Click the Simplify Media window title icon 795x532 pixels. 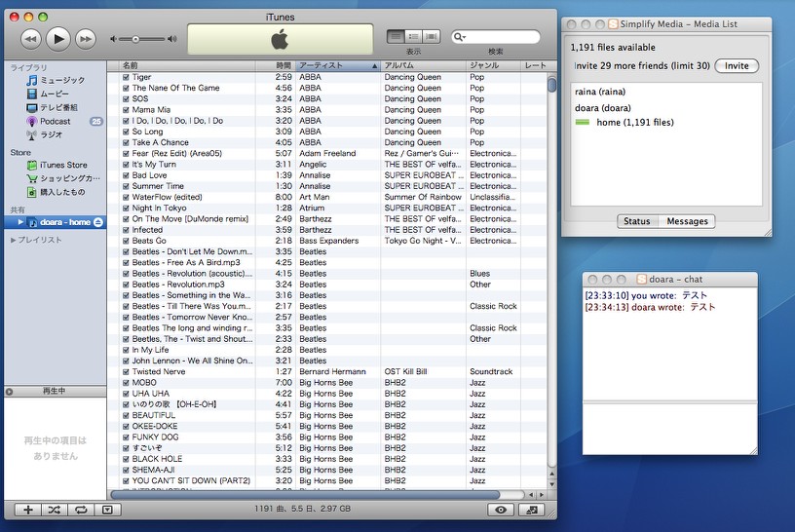pyautogui.click(x=613, y=23)
